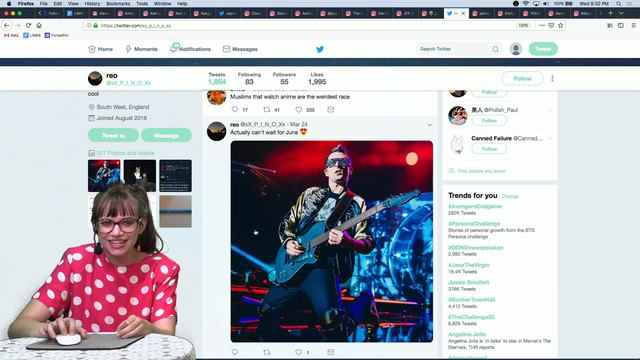
Task: Open Moments in Twitter navigation
Action: [x=141, y=49]
